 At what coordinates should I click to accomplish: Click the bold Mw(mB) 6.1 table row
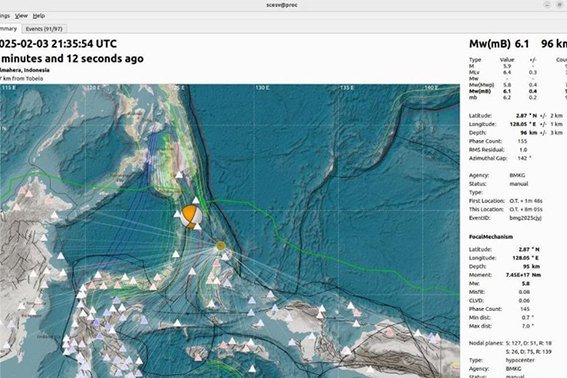[x=518, y=91]
